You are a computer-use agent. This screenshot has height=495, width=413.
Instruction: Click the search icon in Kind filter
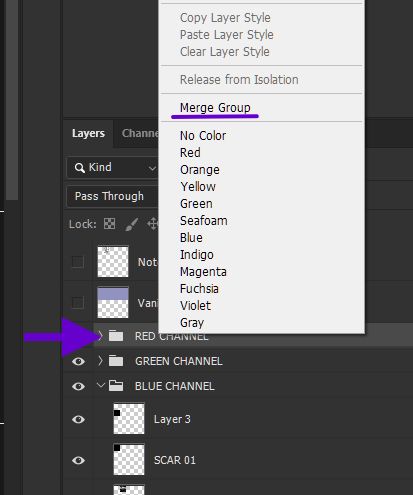(x=79, y=168)
